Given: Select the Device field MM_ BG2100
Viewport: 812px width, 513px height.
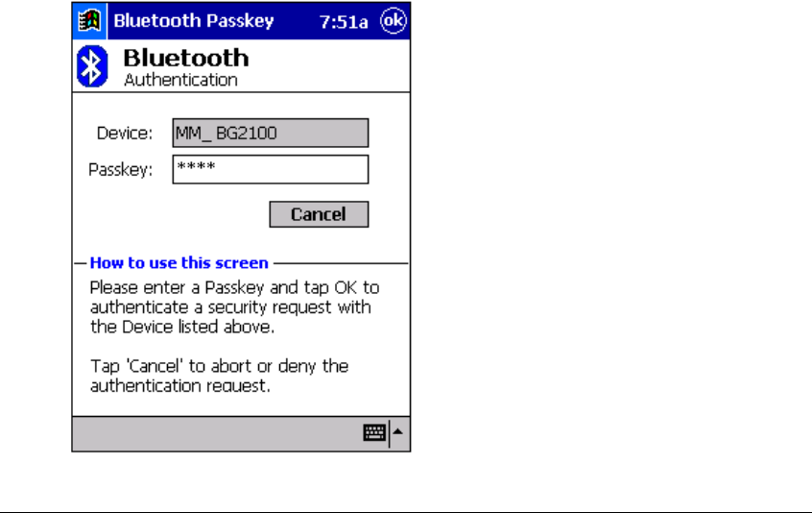Looking at the screenshot, I should point(271,133).
